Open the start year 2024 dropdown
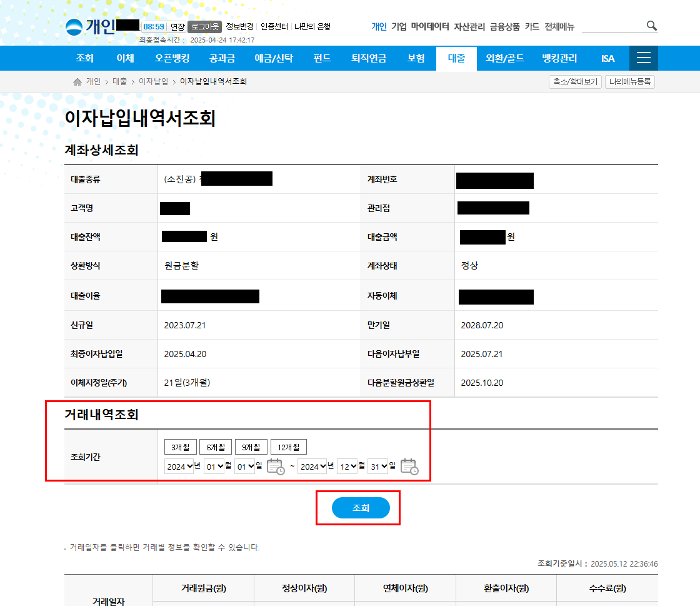700x606 pixels. tap(180, 465)
